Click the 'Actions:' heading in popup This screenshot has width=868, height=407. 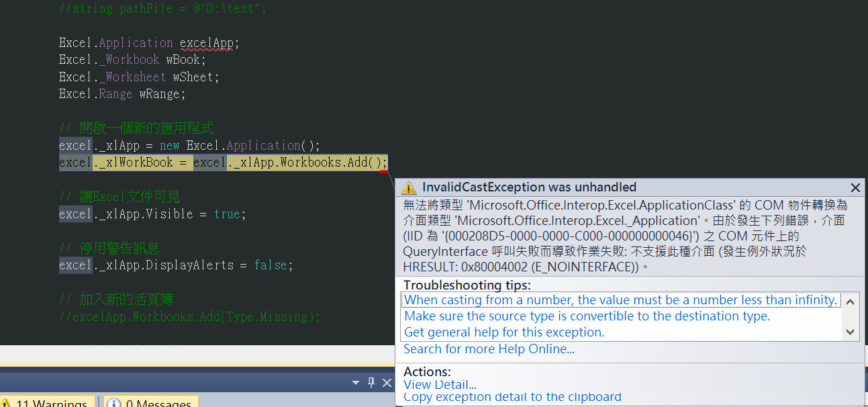pos(427,371)
